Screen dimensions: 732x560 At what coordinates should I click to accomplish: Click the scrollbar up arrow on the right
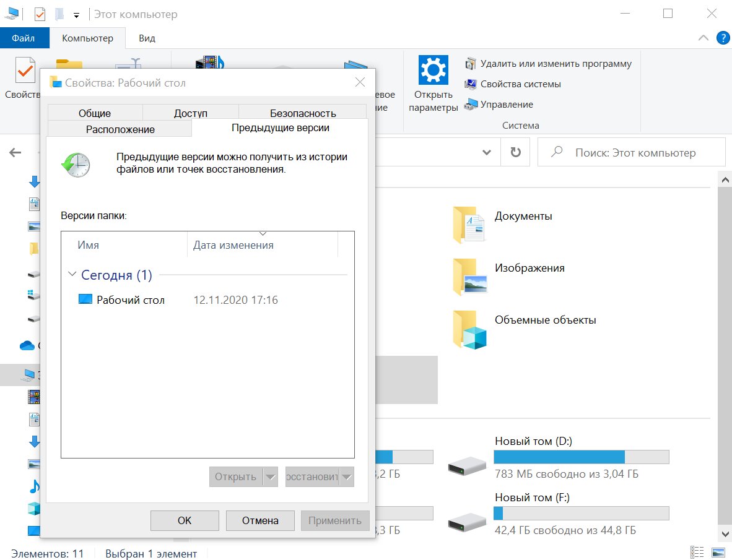tap(725, 179)
